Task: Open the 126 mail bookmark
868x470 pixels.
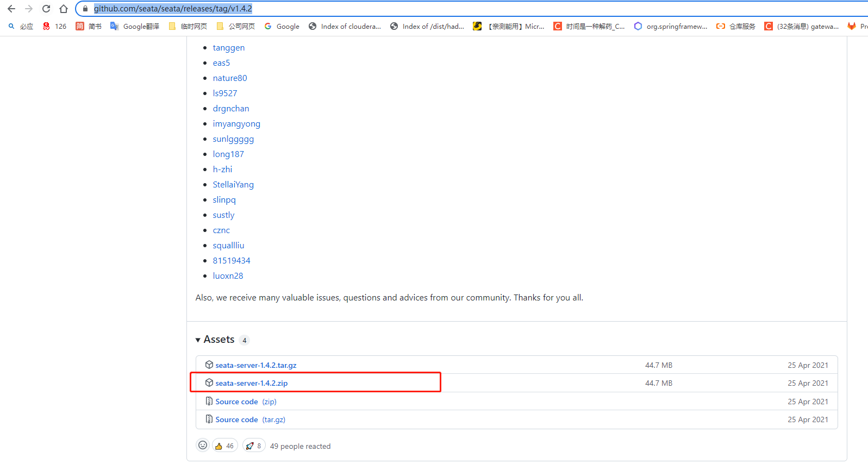Action: tap(54, 26)
